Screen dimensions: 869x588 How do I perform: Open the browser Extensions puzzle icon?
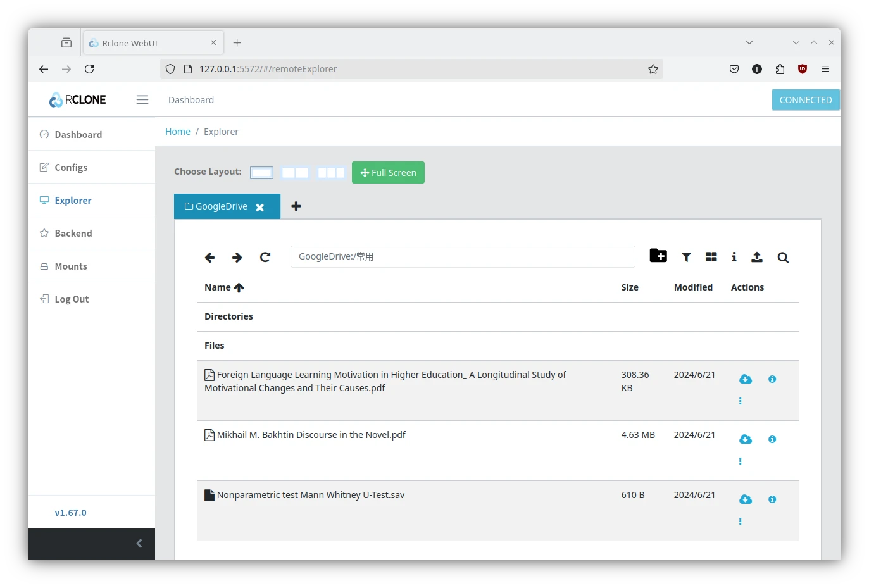click(780, 69)
